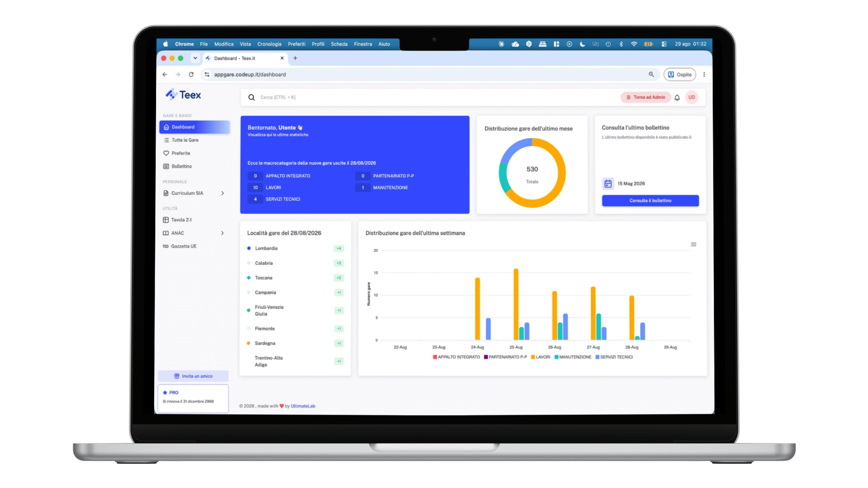This screenshot has width=868, height=488.
Task: Click the calendar icon beside 15 Mag 2026
Action: tap(608, 183)
